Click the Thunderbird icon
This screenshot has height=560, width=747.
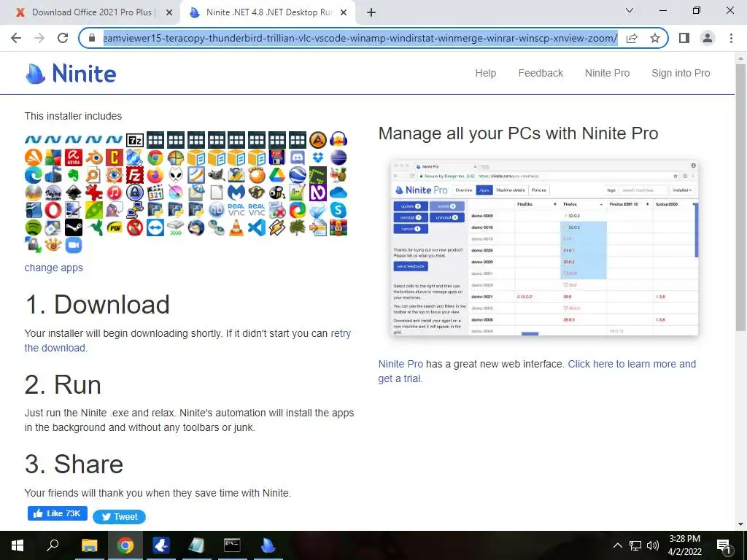point(196,227)
